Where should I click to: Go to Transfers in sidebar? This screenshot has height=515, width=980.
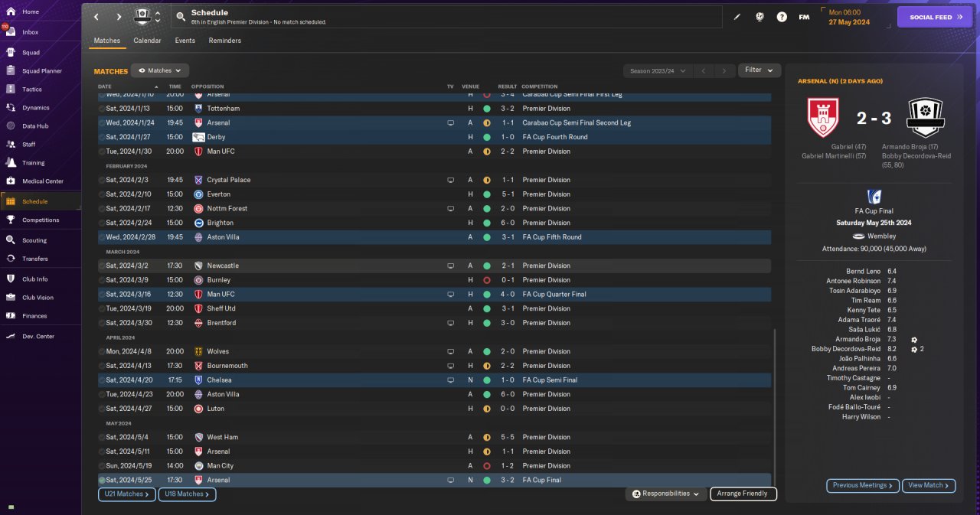tap(34, 259)
